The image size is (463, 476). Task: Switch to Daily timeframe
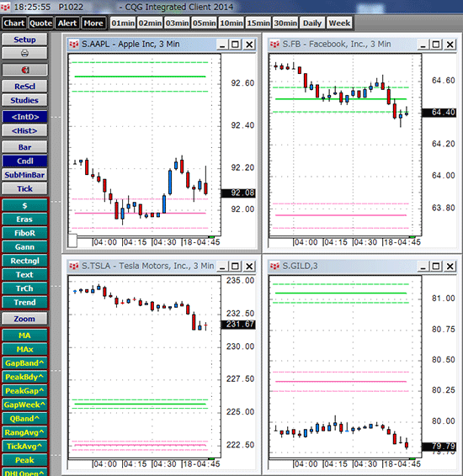pos(312,23)
